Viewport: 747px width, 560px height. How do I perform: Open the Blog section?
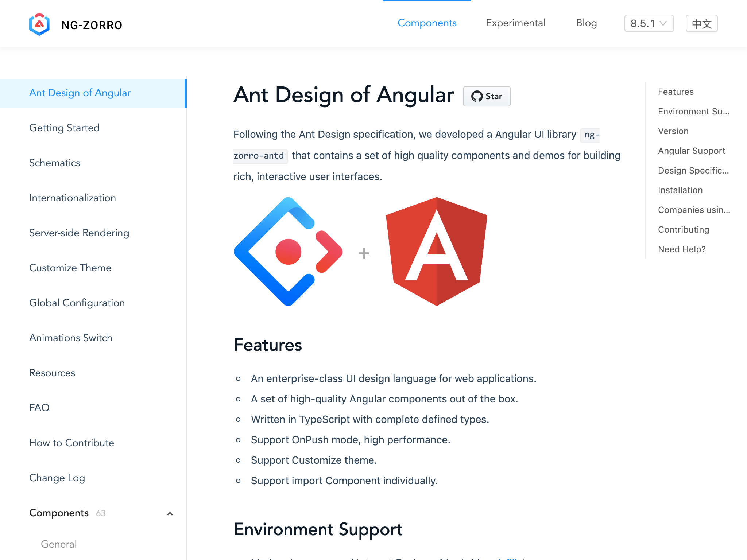pyautogui.click(x=586, y=23)
